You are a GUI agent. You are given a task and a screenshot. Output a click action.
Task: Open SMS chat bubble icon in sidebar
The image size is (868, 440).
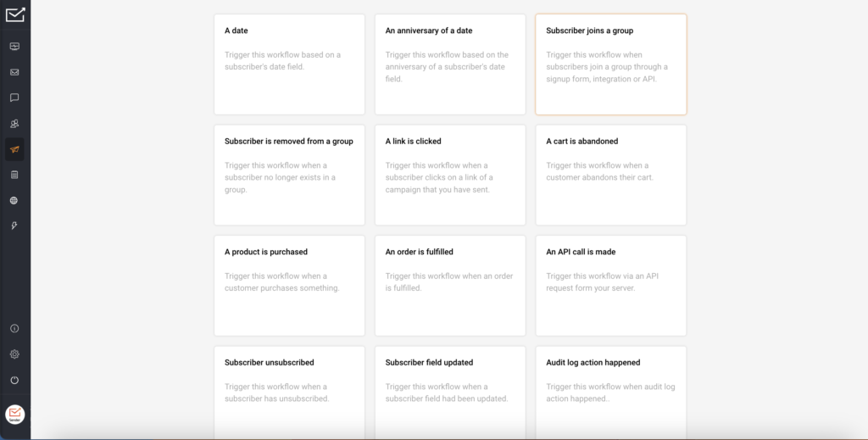point(14,97)
